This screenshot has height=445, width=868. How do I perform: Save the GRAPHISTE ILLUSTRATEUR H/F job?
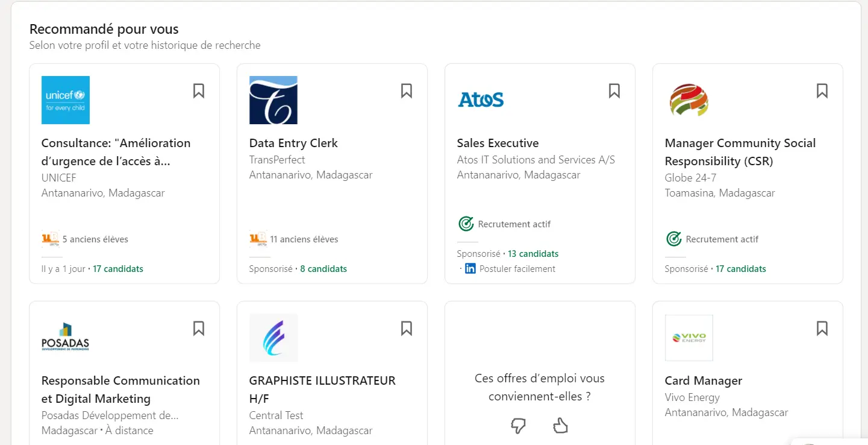tap(407, 329)
